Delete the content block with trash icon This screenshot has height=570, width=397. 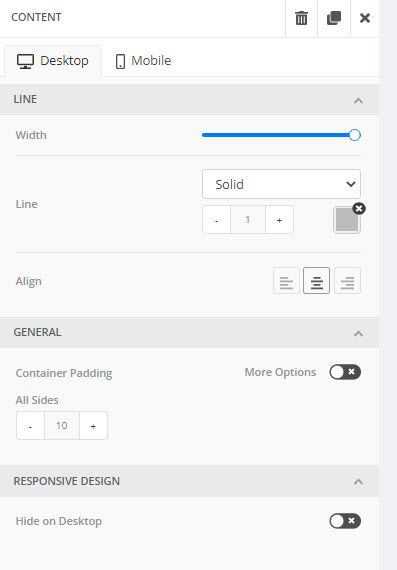click(301, 18)
